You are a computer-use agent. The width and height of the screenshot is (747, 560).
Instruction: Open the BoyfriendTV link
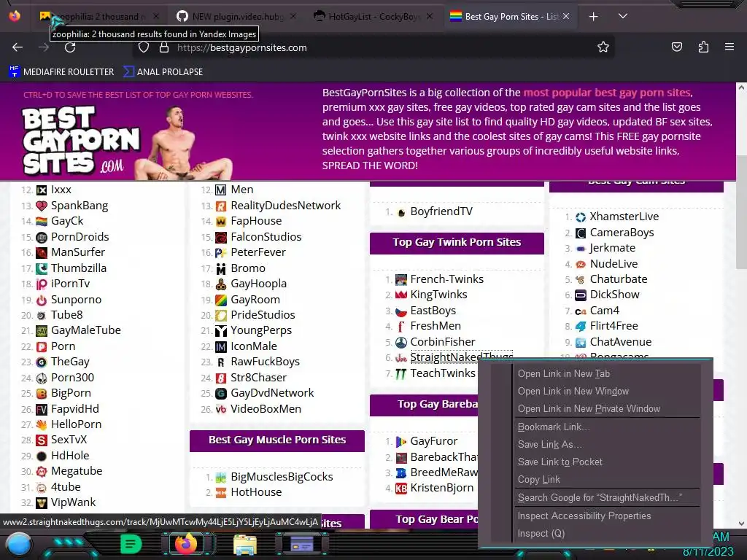441,211
